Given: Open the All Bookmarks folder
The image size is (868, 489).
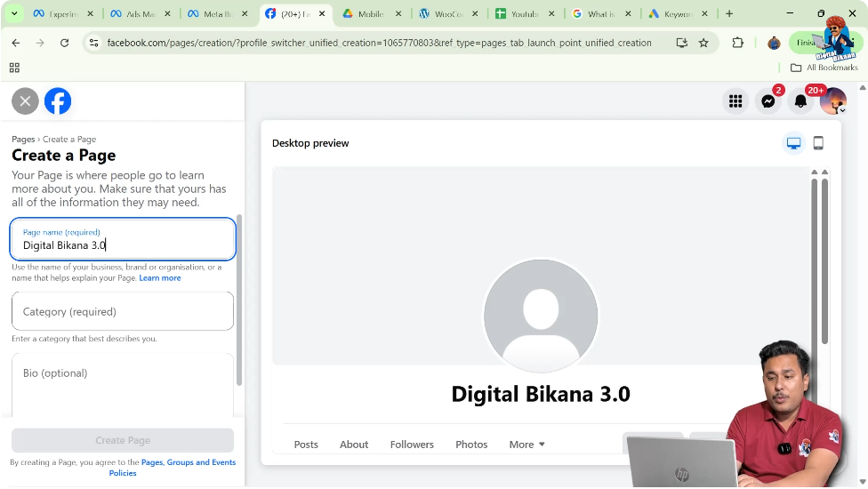Looking at the screenshot, I should tap(824, 68).
